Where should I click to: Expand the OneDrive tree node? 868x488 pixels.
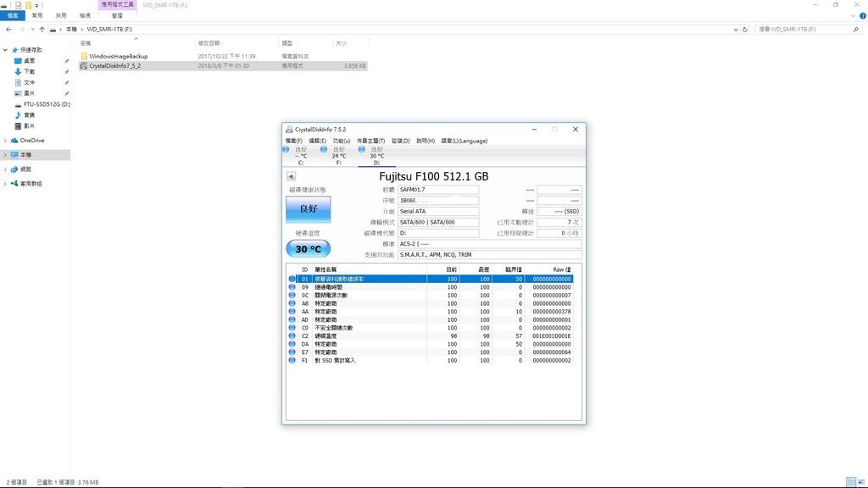[x=6, y=141]
